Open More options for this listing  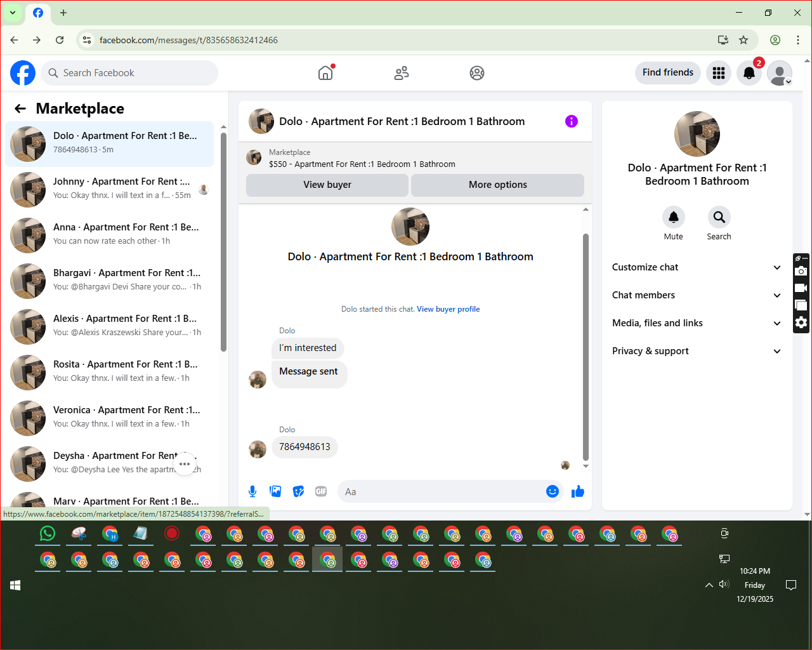click(x=498, y=185)
